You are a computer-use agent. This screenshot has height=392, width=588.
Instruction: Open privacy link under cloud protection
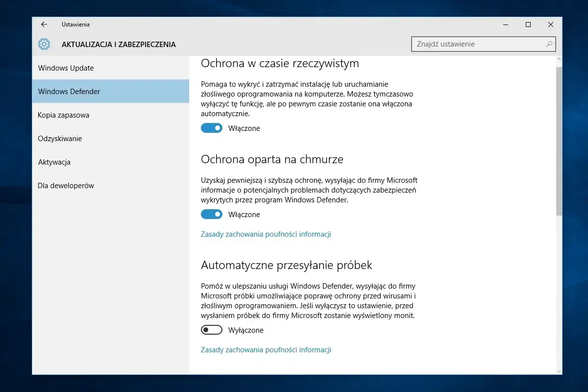point(266,234)
